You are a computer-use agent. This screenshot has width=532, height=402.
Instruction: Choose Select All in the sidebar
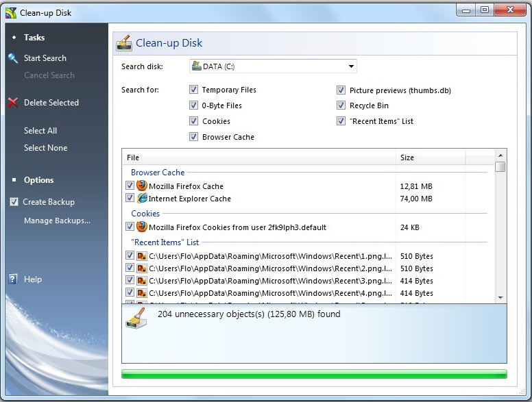coord(40,131)
